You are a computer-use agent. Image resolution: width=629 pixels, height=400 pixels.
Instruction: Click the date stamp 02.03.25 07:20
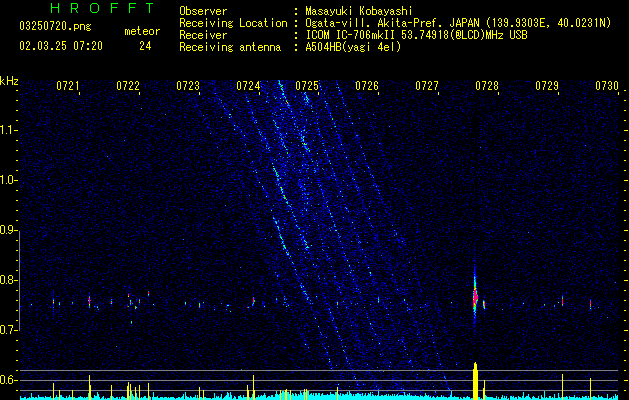(61, 46)
